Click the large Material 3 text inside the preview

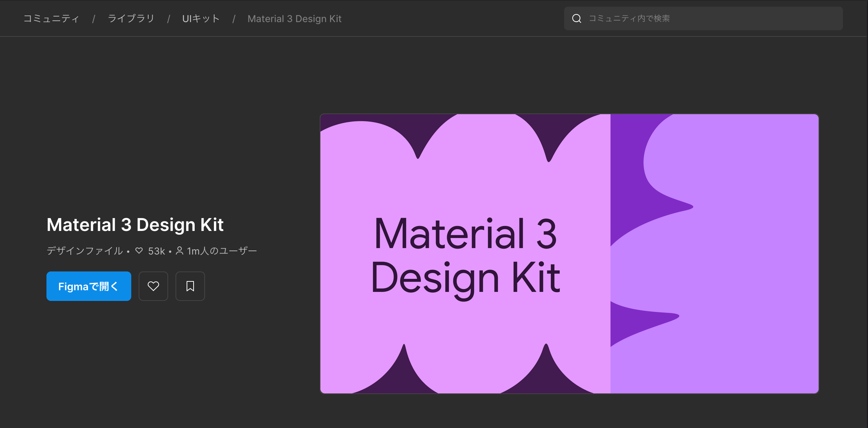pos(465,234)
